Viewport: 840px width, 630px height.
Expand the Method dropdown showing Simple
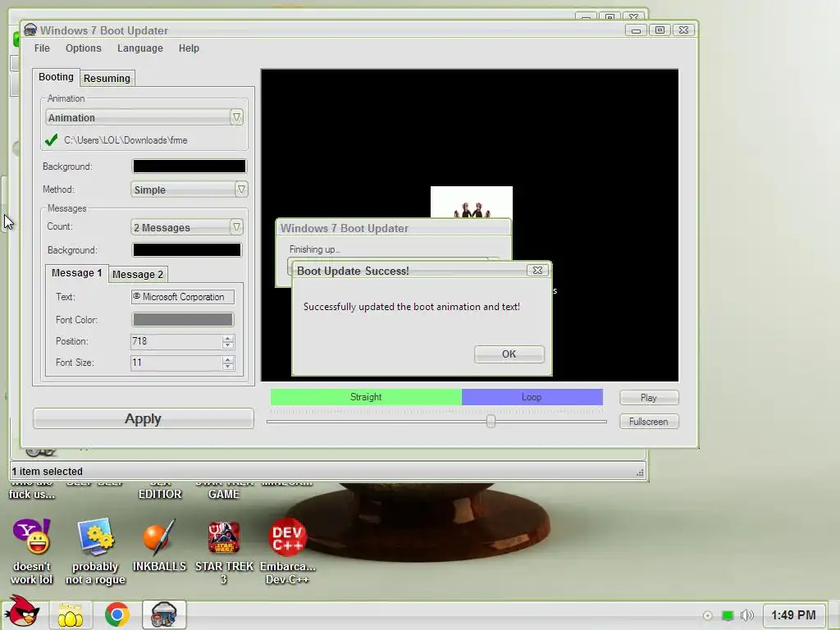(241, 189)
